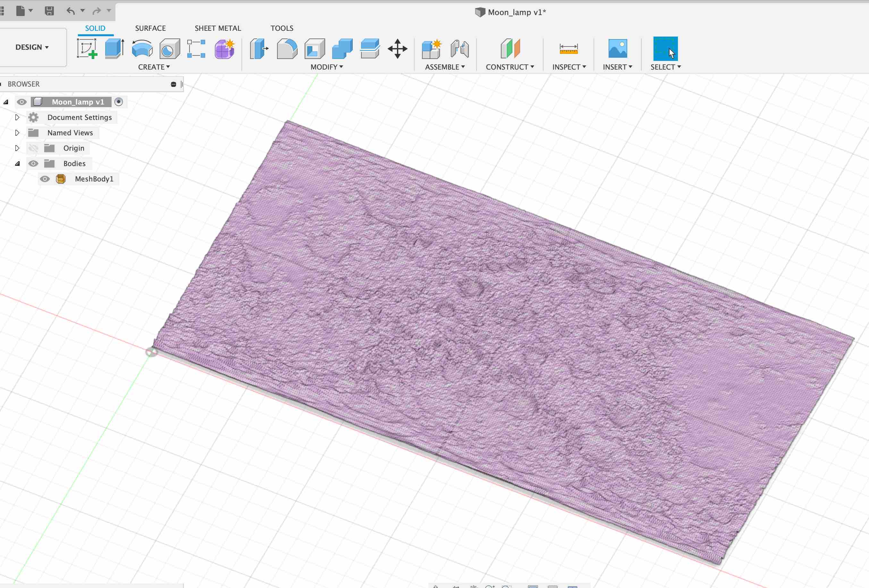Open the DESIGN workspace dropdown
The height and width of the screenshot is (588, 869).
point(32,47)
